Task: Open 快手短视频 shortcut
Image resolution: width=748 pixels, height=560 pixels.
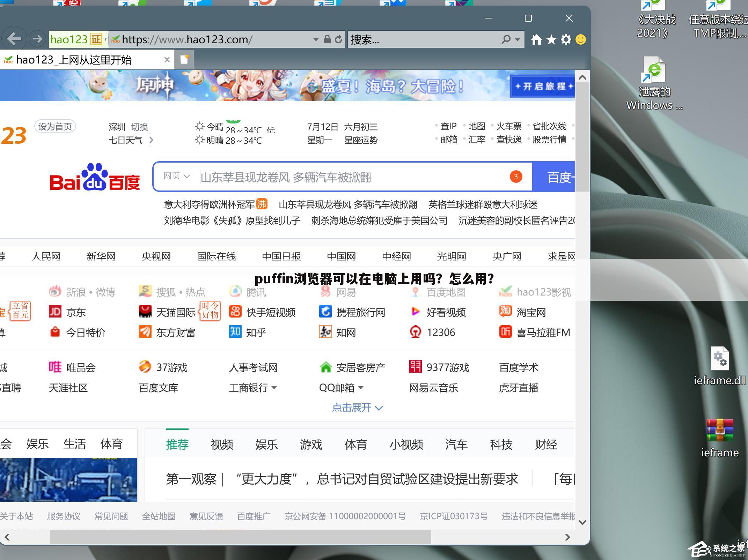Action: (262, 312)
